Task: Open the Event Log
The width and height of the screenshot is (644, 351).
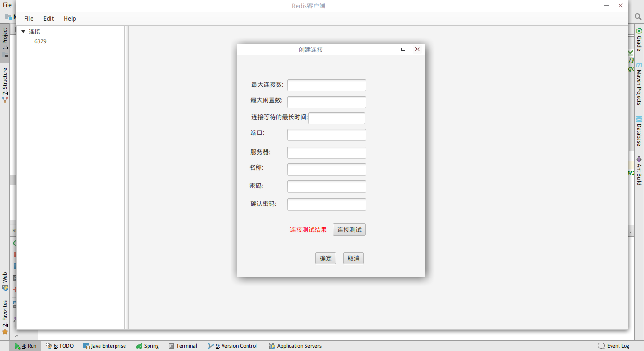Action: click(614, 346)
